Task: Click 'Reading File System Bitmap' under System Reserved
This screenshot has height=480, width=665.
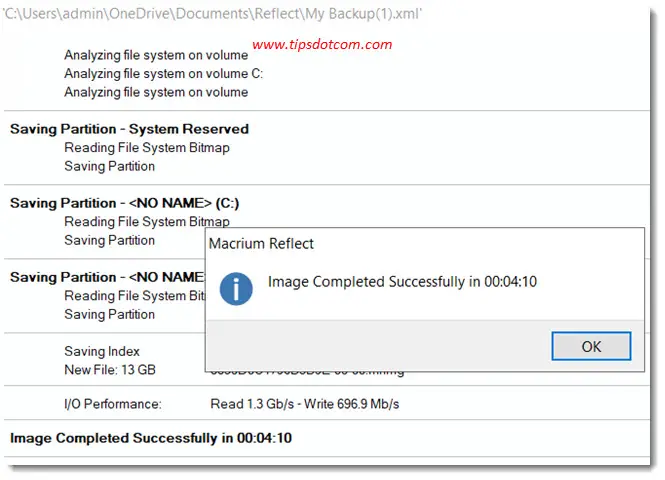Action: tap(147, 148)
